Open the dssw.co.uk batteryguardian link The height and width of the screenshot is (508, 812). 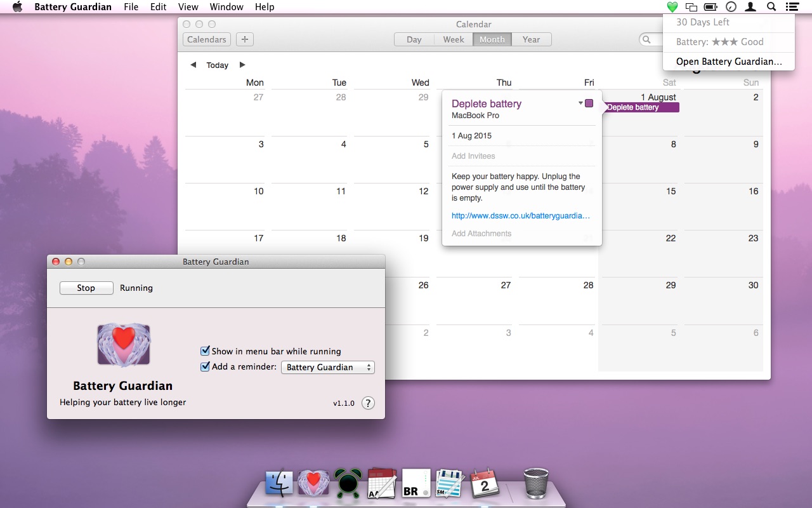(x=521, y=216)
